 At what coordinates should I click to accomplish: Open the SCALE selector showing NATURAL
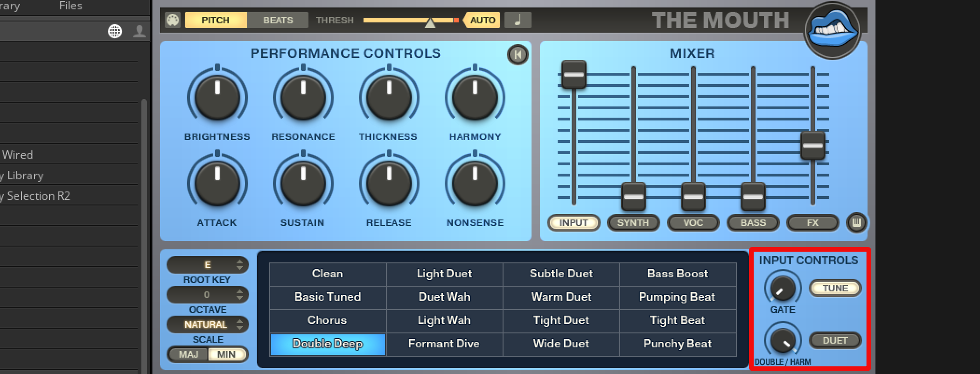tap(207, 325)
